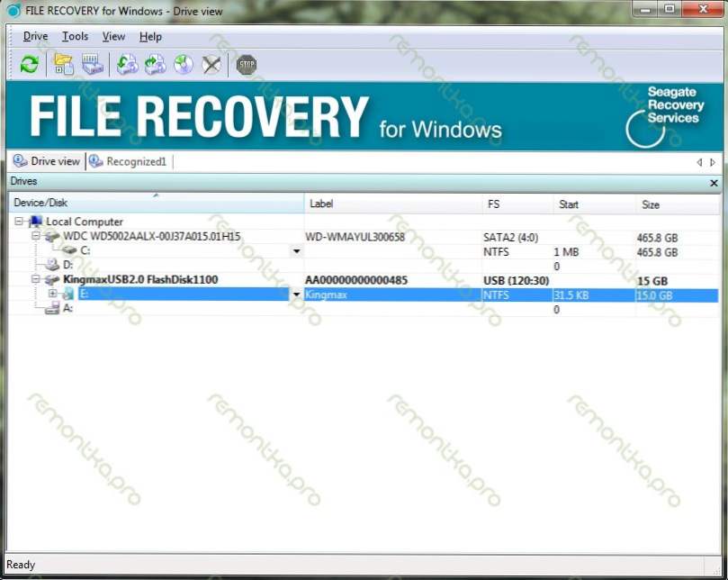Click the D: optical drive icon
The width and height of the screenshot is (728, 580).
(52, 265)
